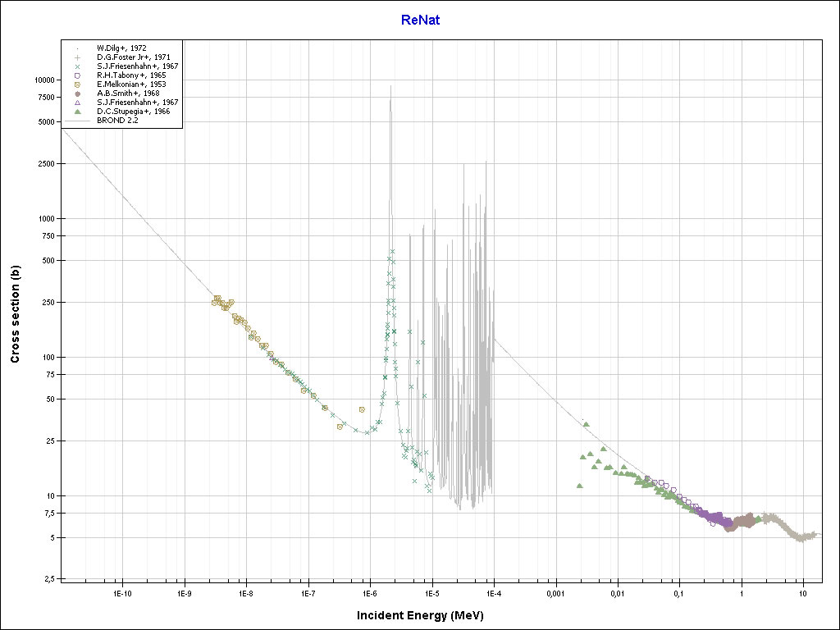840x630 pixels.
Task: Click the R.H.Tabony+ purple marker in legend
Action: point(76,75)
